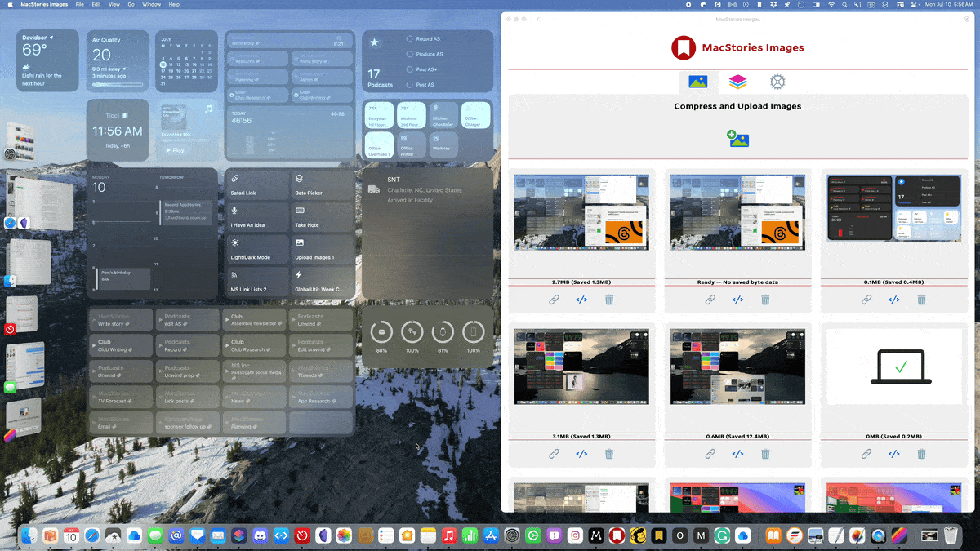The width and height of the screenshot is (980, 551).
Task: Run the Date Picker shortcut
Action: tap(322, 185)
